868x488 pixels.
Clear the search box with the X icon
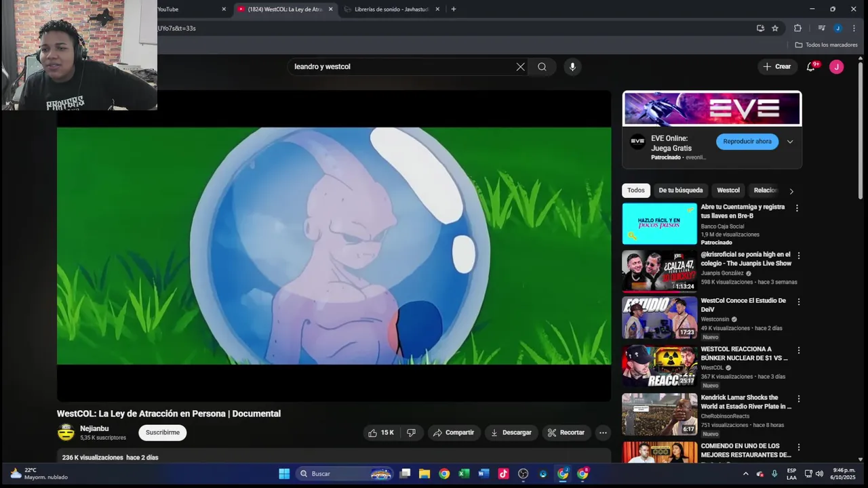pos(520,66)
